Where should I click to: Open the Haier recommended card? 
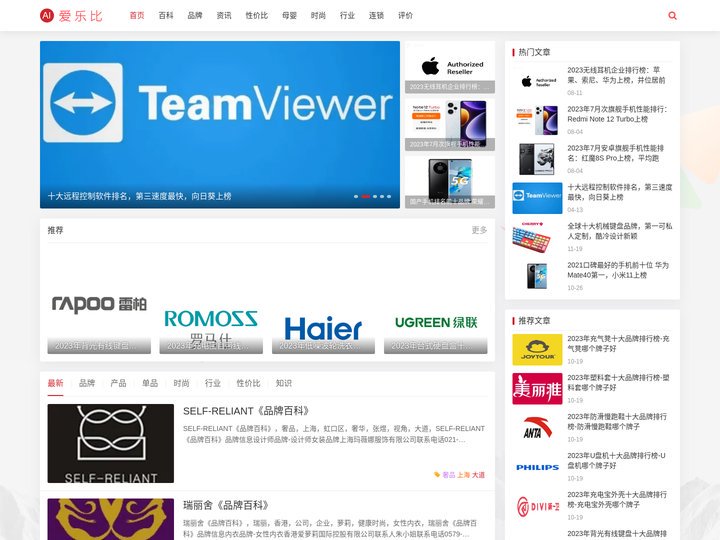323,303
